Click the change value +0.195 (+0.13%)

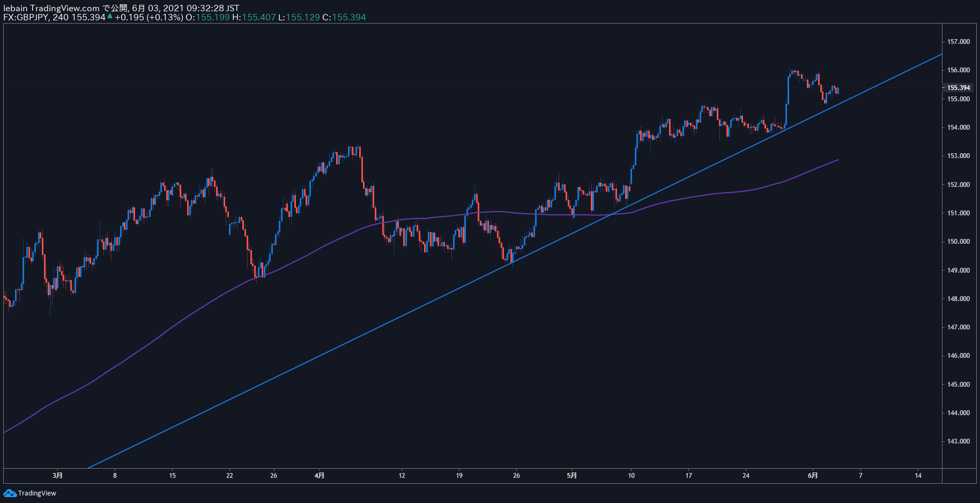click(x=149, y=17)
